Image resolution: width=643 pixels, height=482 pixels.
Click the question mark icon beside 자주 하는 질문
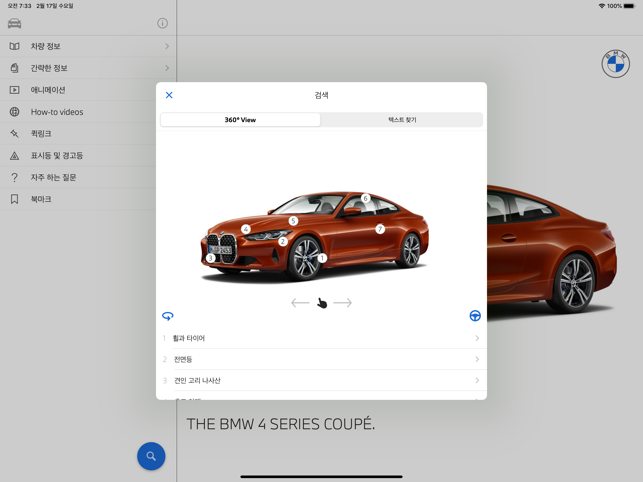click(x=14, y=177)
